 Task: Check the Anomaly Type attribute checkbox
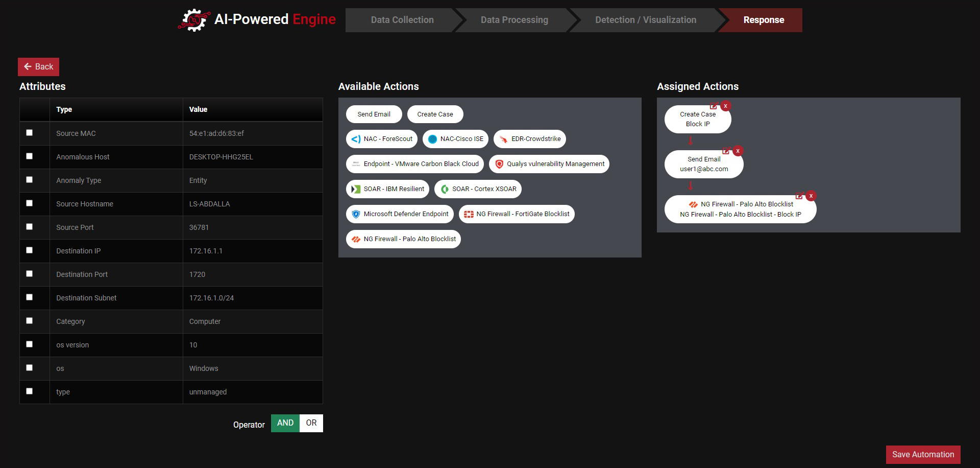(29, 180)
